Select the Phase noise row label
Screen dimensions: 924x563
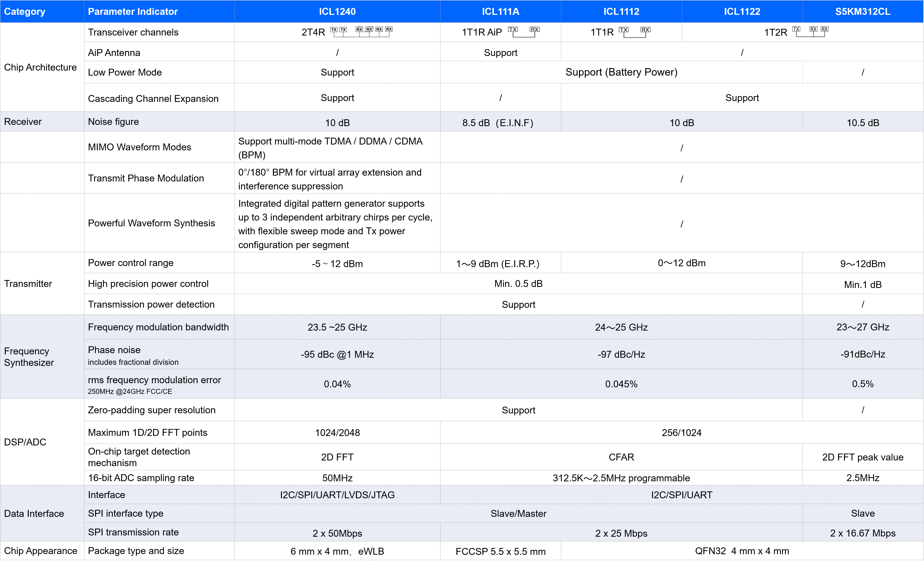(114, 350)
